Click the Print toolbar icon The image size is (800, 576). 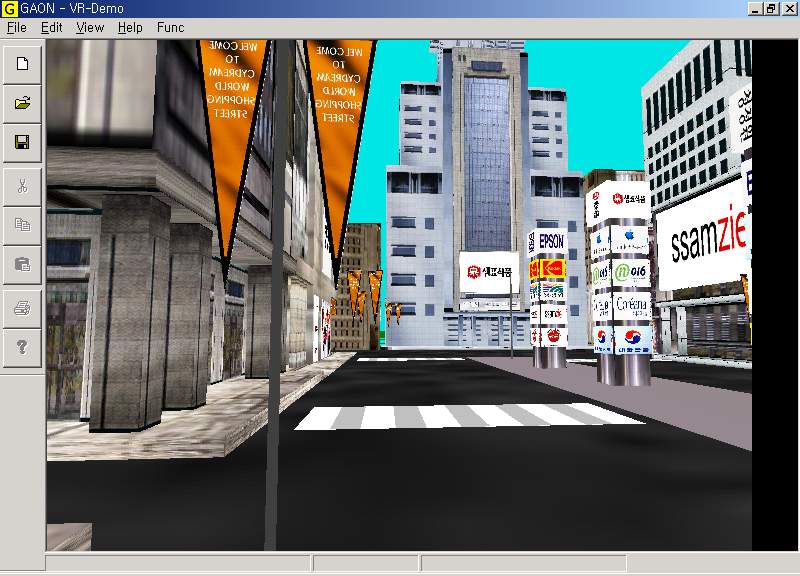tap(22, 308)
